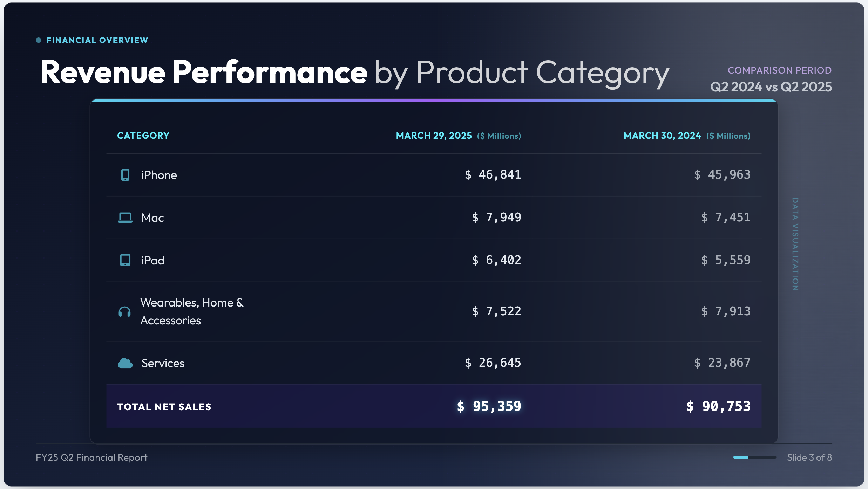Select the iPhone smartphone icon
This screenshot has height=489, width=868.
click(x=125, y=174)
